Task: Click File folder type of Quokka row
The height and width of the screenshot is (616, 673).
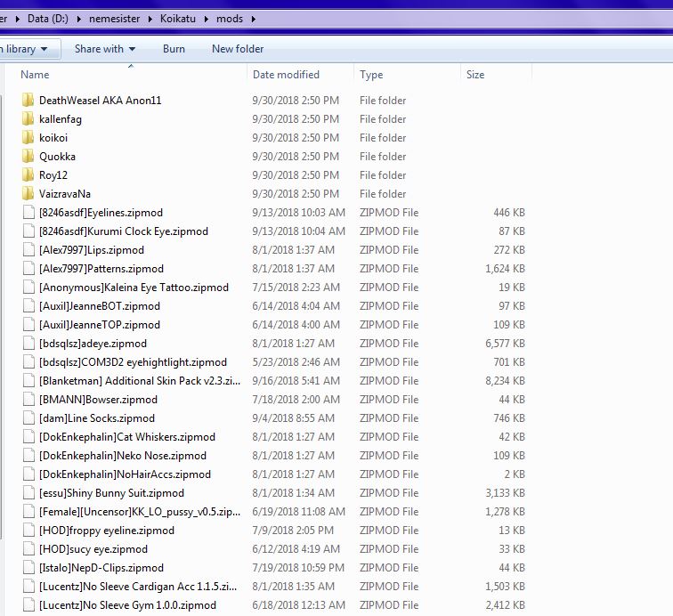Action: point(383,157)
